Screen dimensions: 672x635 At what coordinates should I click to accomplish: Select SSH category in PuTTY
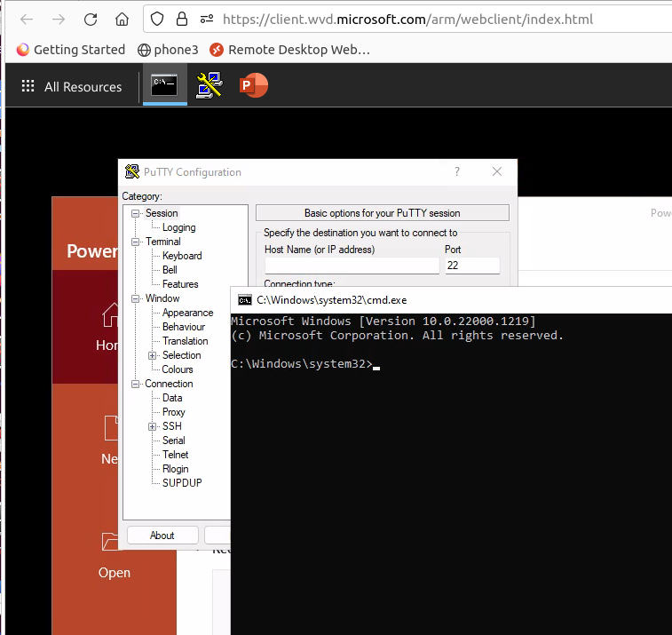[x=172, y=425]
